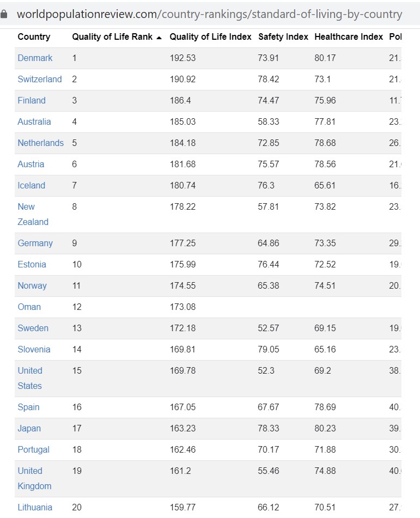Open the Switzerland country link
The image size is (420, 518).
[40, 80]
